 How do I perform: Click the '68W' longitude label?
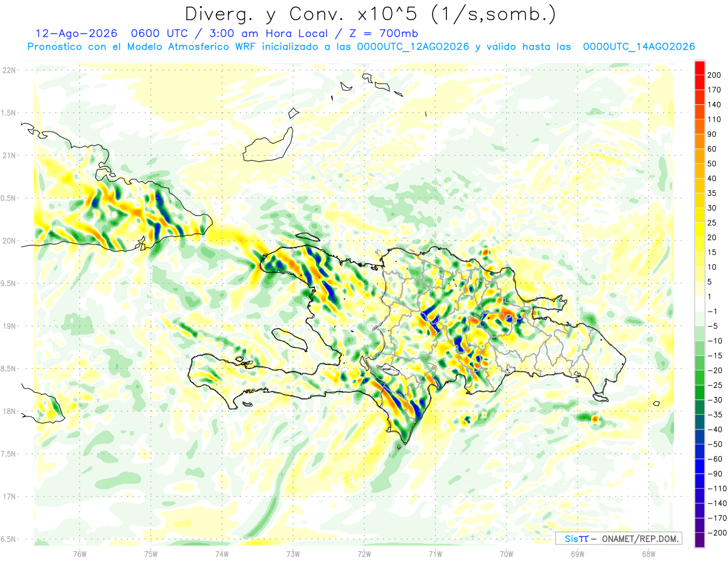coord(649,554)
